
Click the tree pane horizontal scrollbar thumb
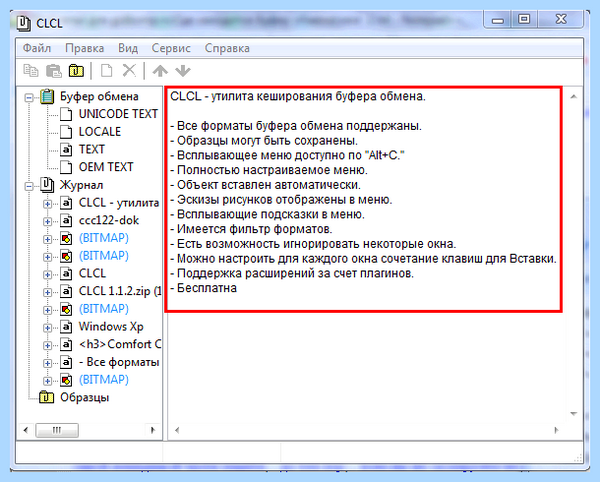tap(57, 430)
